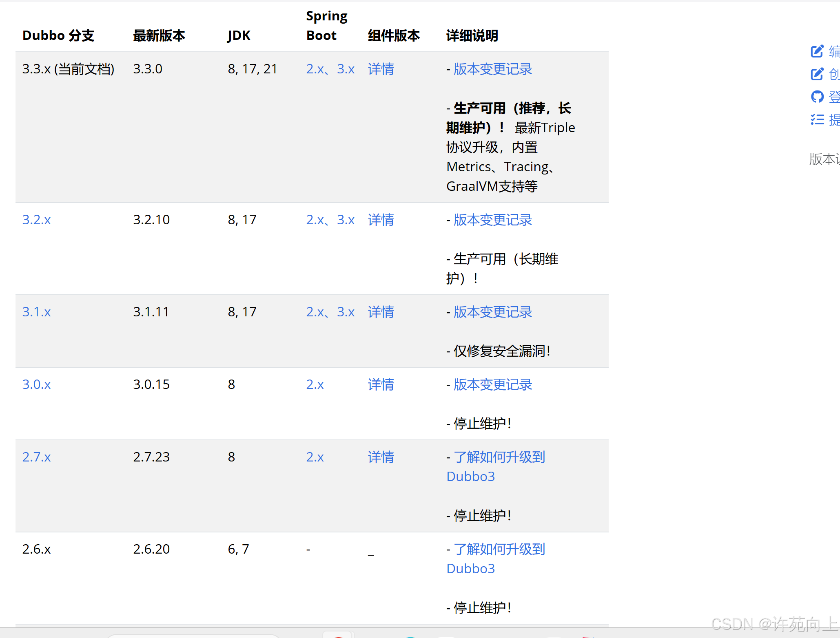The width and height of the screenshot is (840, 638).
Task: Click the 最新版本 column header
Action: point(159,35)
